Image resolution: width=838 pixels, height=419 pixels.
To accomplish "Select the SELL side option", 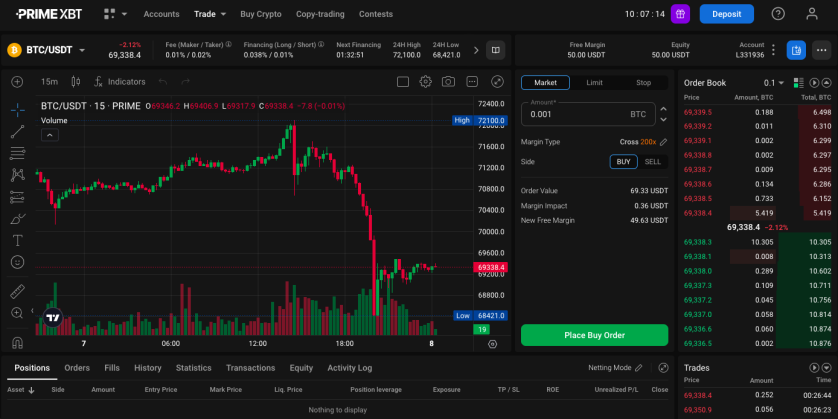I will 653,162.
